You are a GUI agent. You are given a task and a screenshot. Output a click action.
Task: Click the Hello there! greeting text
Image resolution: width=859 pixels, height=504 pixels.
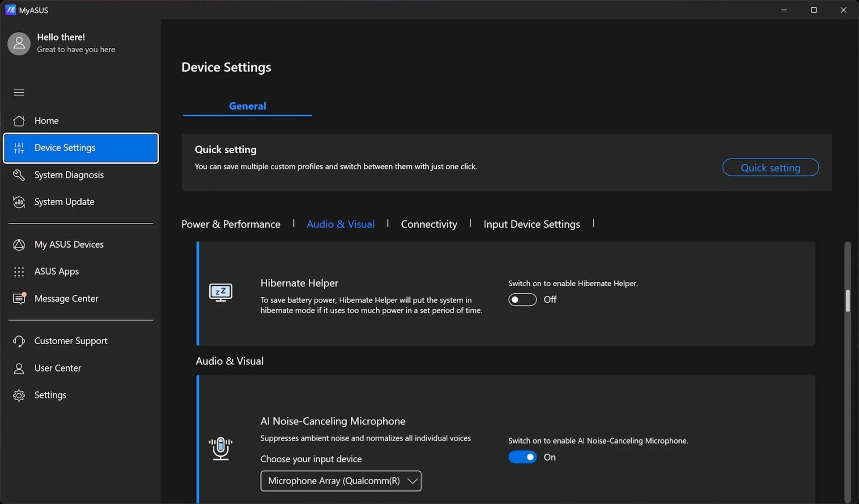point(61,37)
